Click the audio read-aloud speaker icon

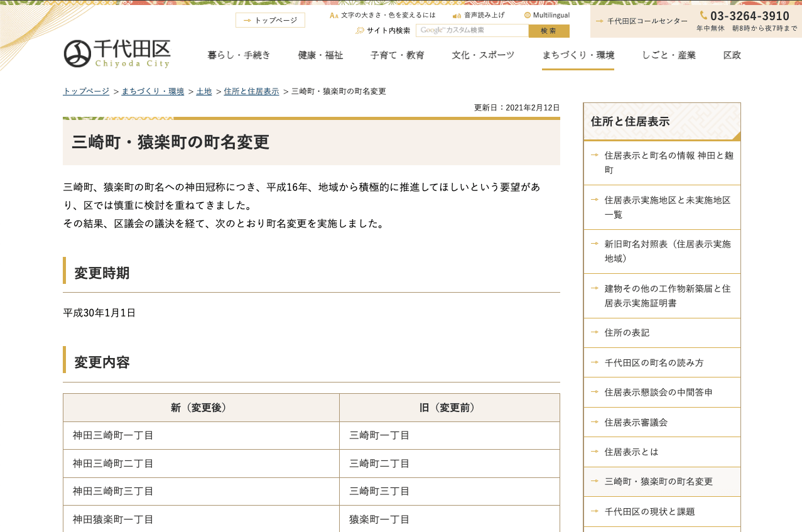457,15
